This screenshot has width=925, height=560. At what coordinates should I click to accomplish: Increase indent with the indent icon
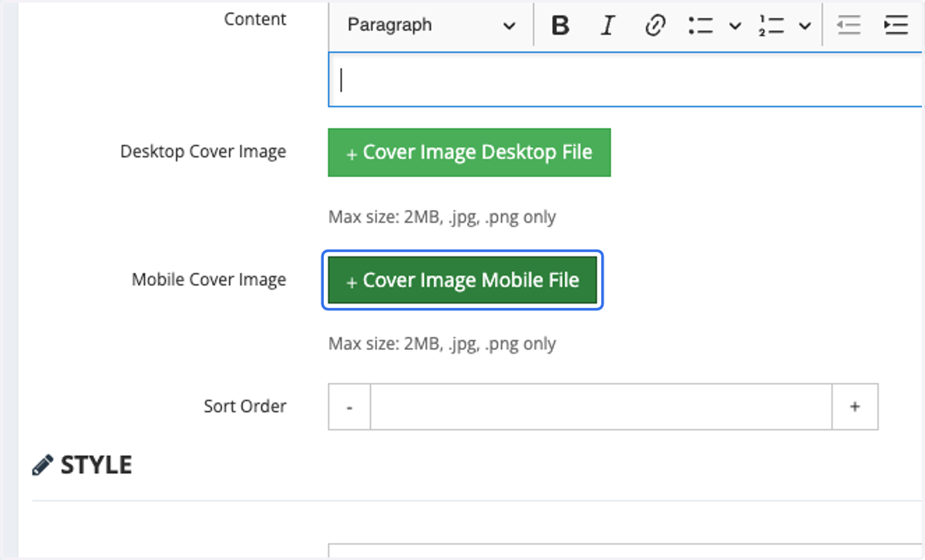pyautogui.click(x=896, y=25)
